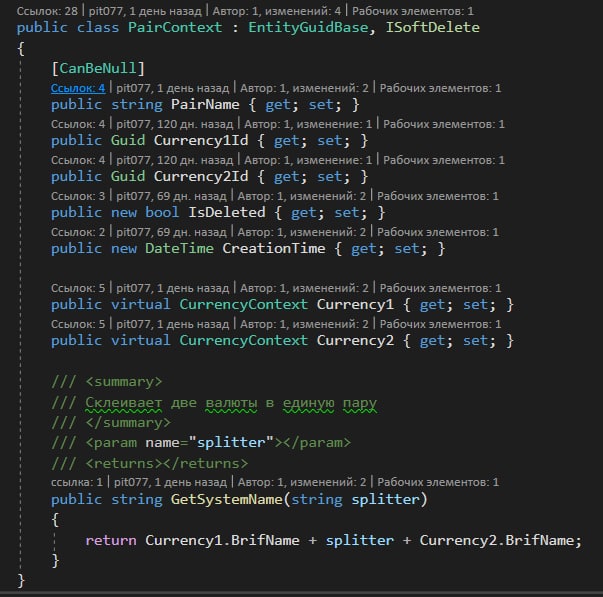Click 'Ссылок: 4' lens above Currency2Id

[78, 160]
